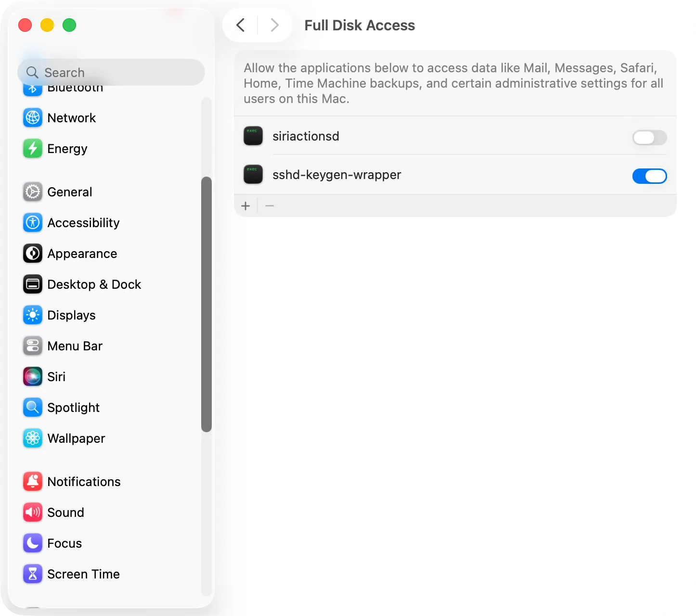The image size is (696, 616).
Task: Select the siriactionsd row label
Action: [306, 136]
